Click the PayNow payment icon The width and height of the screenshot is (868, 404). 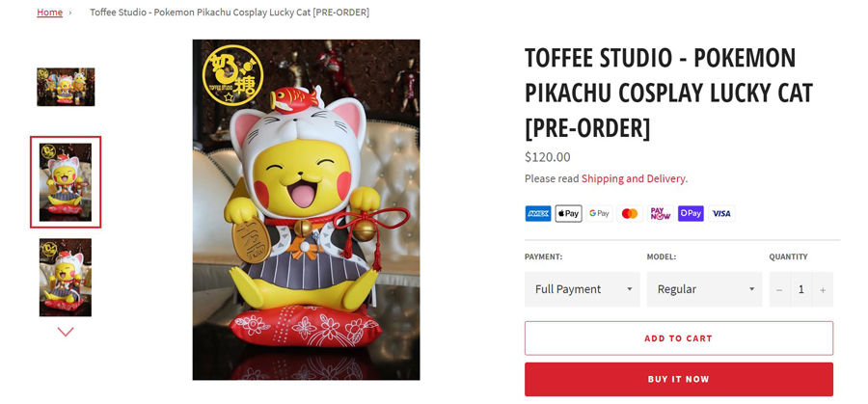coord(661,213)
